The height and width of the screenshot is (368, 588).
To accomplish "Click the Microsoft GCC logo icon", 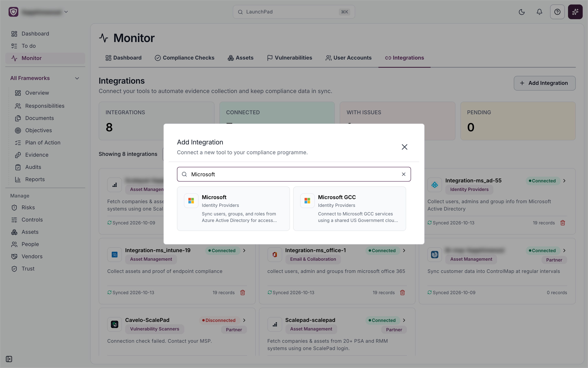I will click(307, 201).
